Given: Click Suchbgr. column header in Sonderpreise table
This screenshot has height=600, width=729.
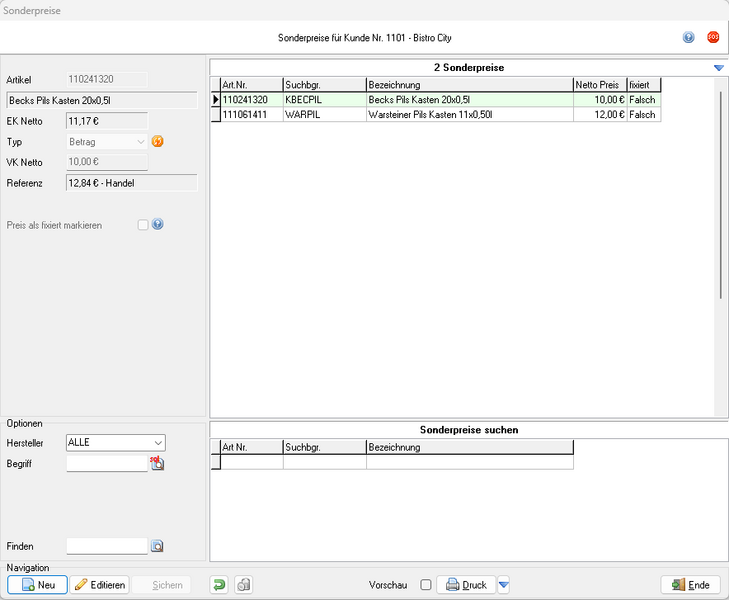Looking at the screenshot, I should pos(325,85).
